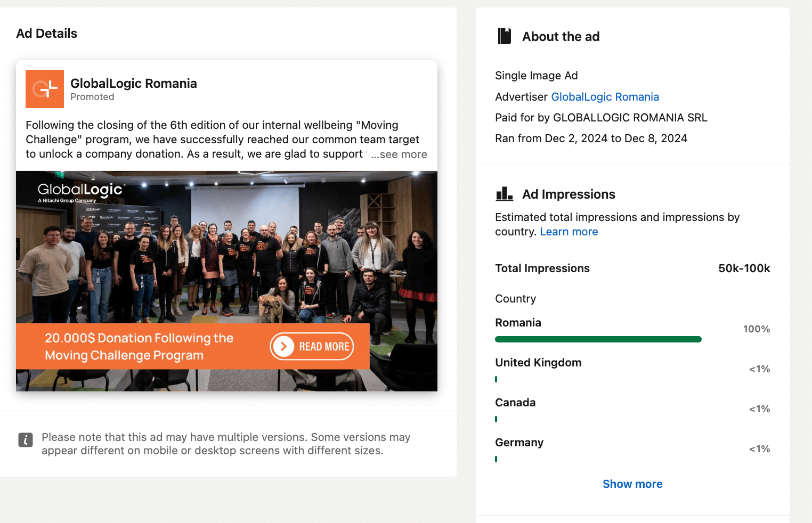This screenshot has height=523, width=812.
Task: Click the 50k-100k Total Impressions value
Action: (744, 268)
